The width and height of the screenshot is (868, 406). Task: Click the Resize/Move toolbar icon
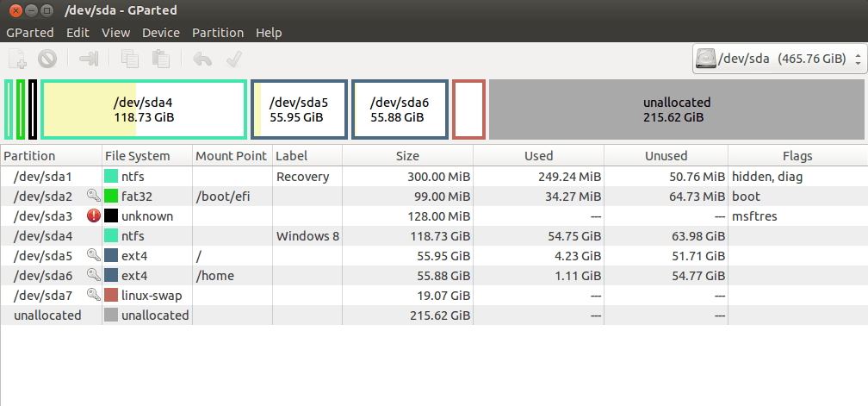89,59
